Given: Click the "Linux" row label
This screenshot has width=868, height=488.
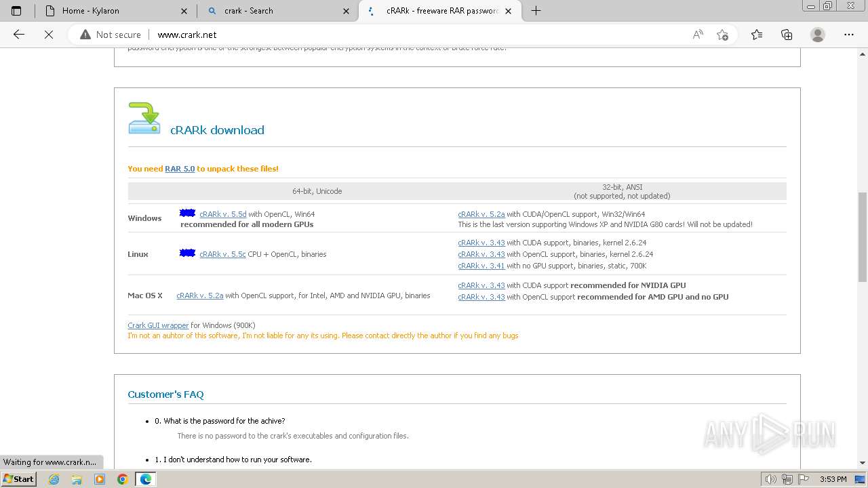Looking at the screenshot, I should pos(138,254).
